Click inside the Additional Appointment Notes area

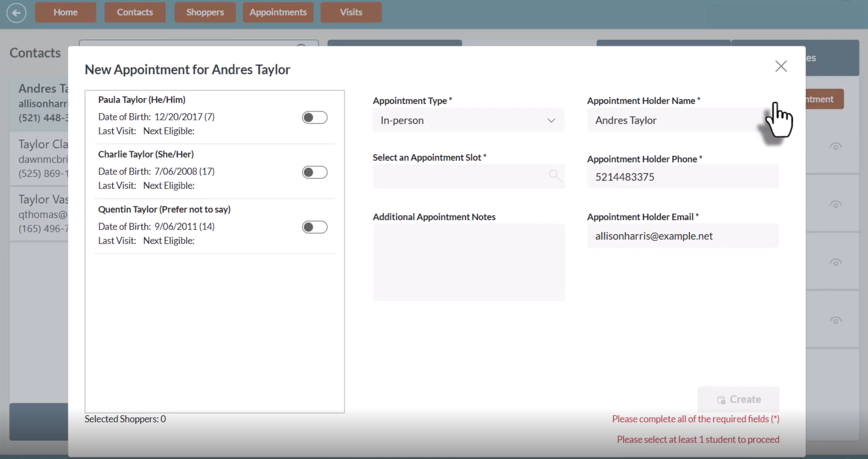(x=468, y=262)
